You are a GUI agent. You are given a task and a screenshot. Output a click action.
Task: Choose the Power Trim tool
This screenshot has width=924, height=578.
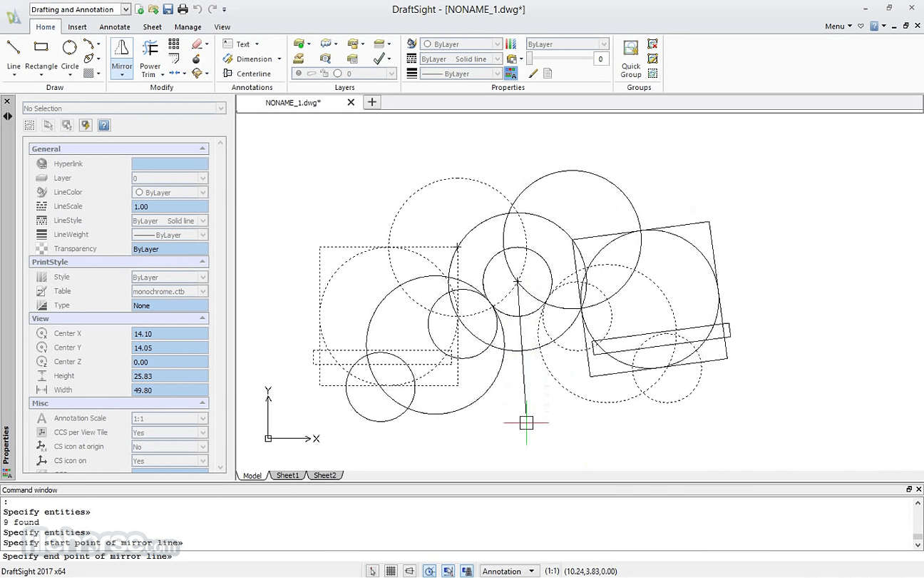(150, 57)
